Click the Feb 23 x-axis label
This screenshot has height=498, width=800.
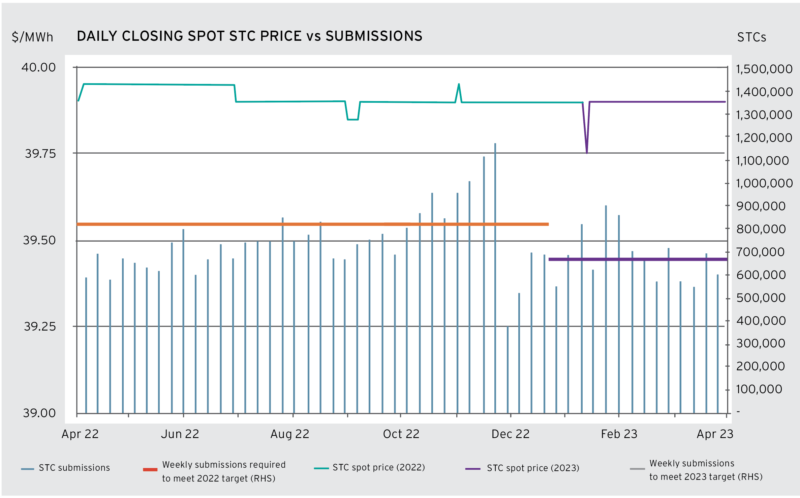click(x=619, y=434)
